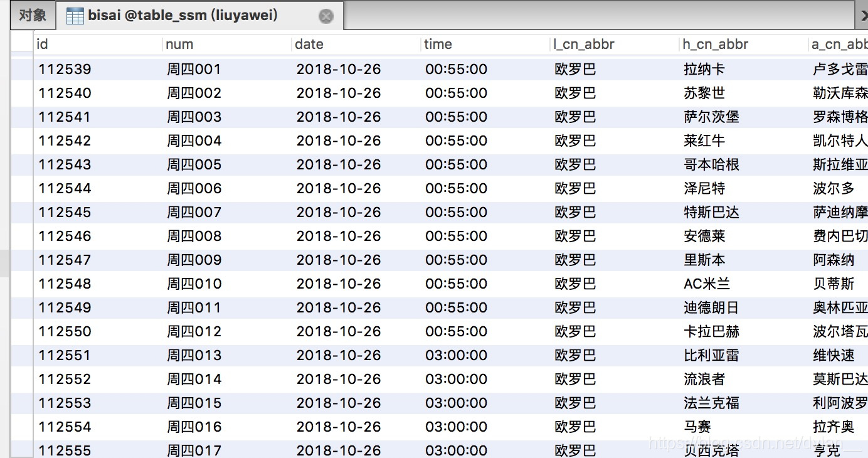Sort by the id column header
This screenshot has width=868, height=458.
pos(97,44)
